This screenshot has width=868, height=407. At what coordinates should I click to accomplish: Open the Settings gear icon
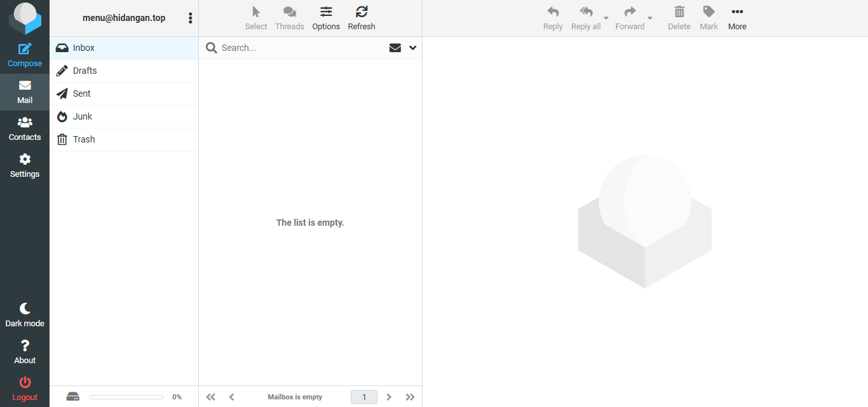(x=25, y=160)
